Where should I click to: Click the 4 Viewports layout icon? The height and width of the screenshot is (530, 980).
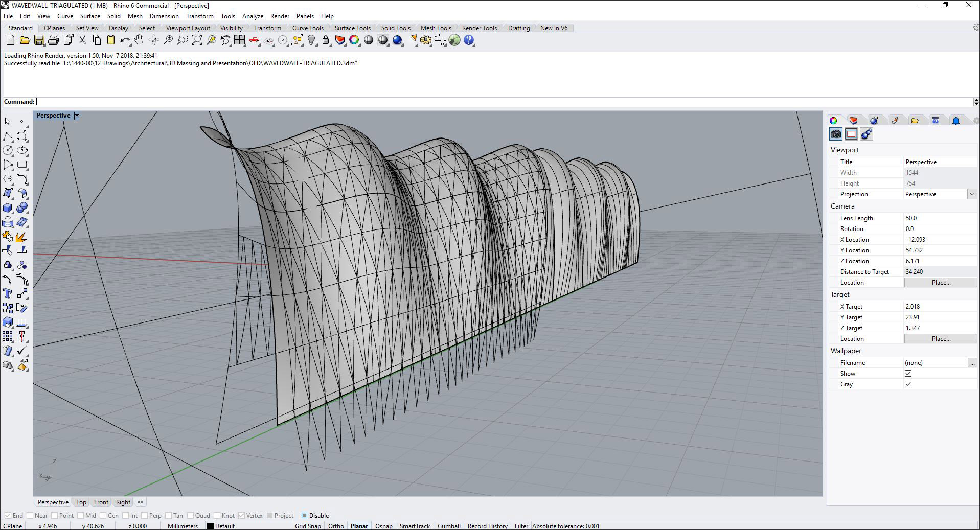(x=239, y=40)
